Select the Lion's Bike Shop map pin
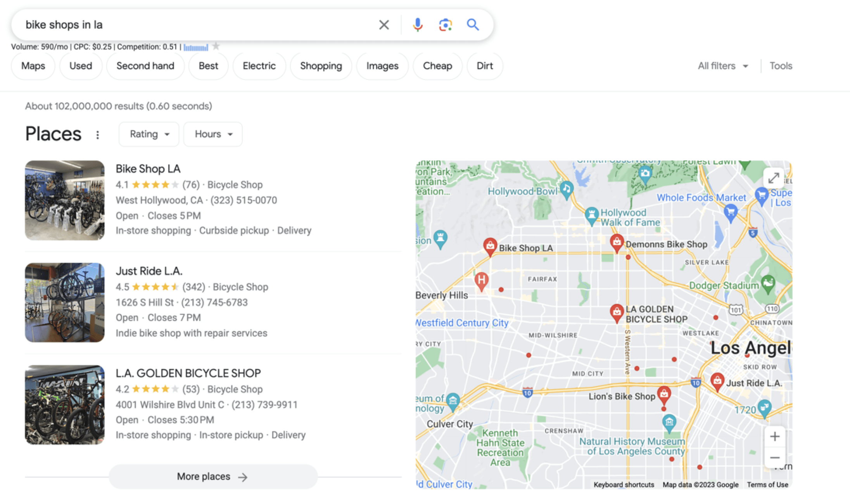Viewport: 850px width, 504px height. [x=664, y=395]
